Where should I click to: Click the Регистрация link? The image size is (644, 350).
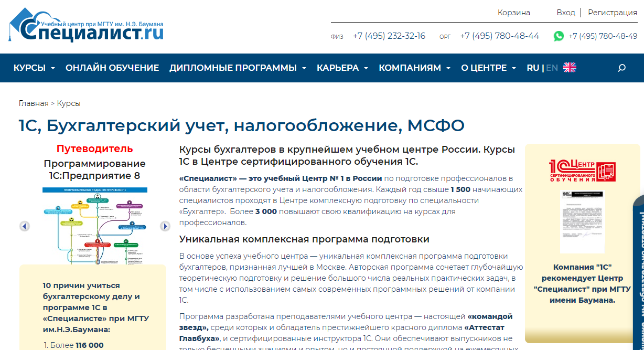612,13
